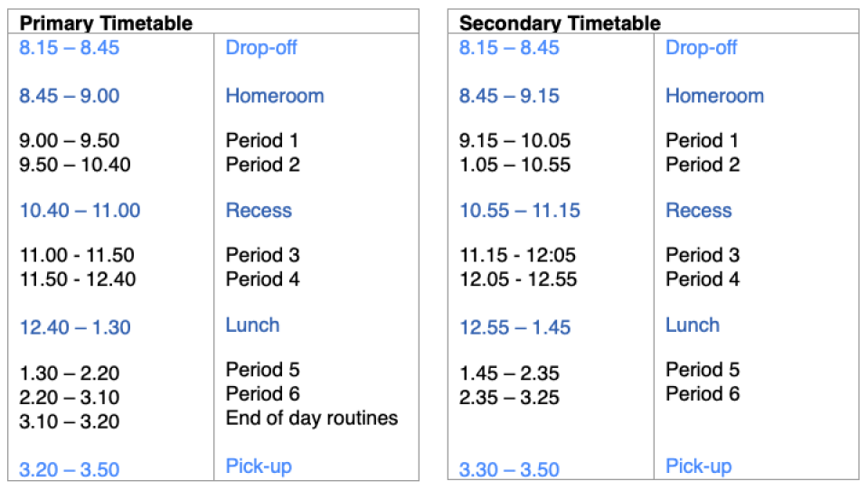Image resolution: width=868 pixels, height=491 pixels.
Task: Click the 8.45 – 9.15 Homeroom time
Action: pos(509,96)
